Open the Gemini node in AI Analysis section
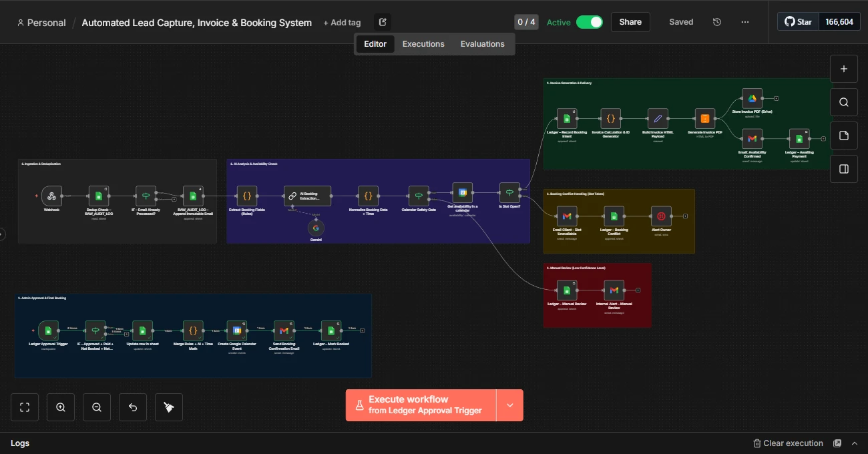The image size is (868, 454). (316, 228)
